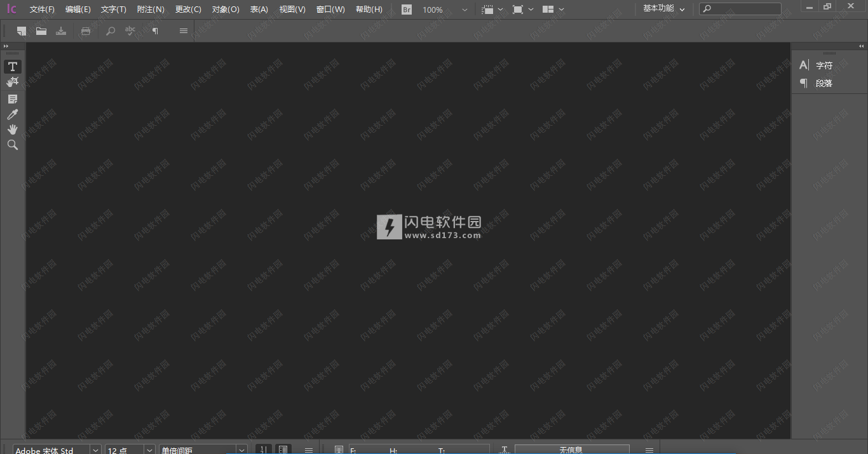The image size is (868, 454).
Task: Open bottom-right bar options menu icon
Action: pos(649,450)
